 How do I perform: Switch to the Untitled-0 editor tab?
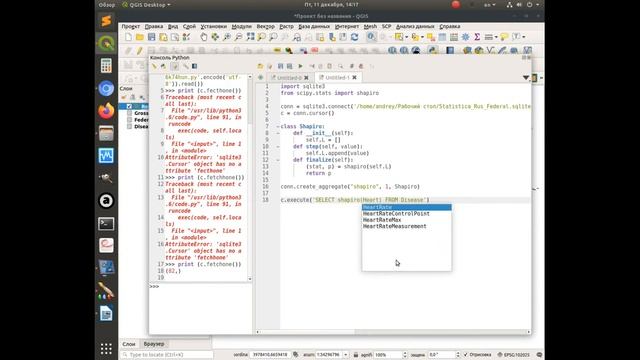[289, 78]
